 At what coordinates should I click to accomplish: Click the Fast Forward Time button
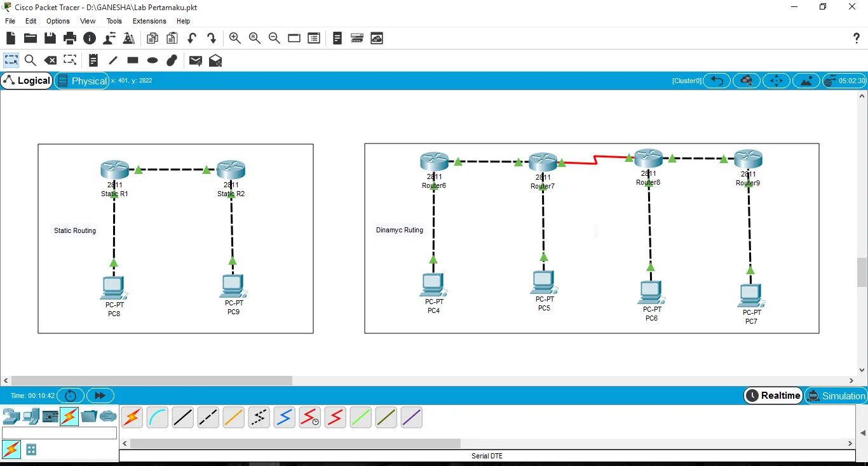tap(100, 396)
